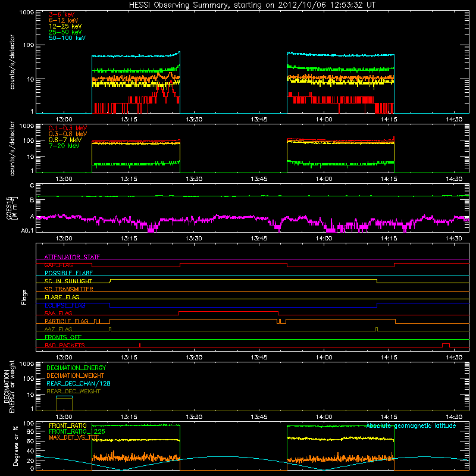Pick the 50-100 keV legend label
The image size is (476, 476).
pyautogui.click(x=67, y=38)
